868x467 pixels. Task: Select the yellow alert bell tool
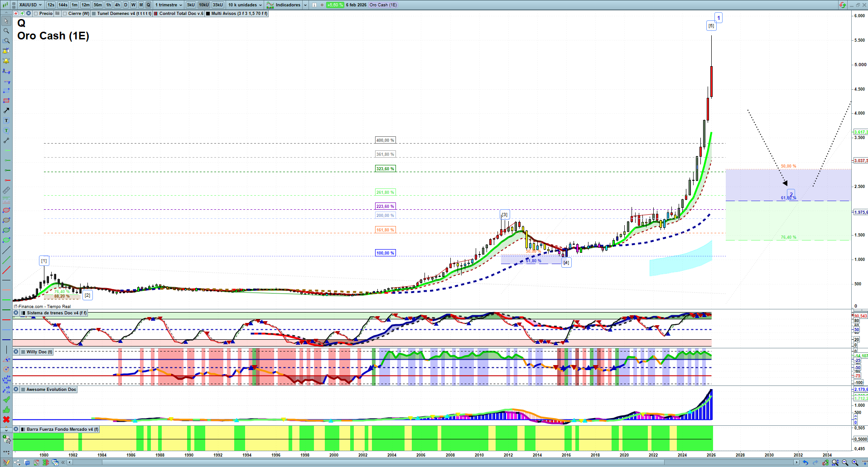[x=6, y=61]
